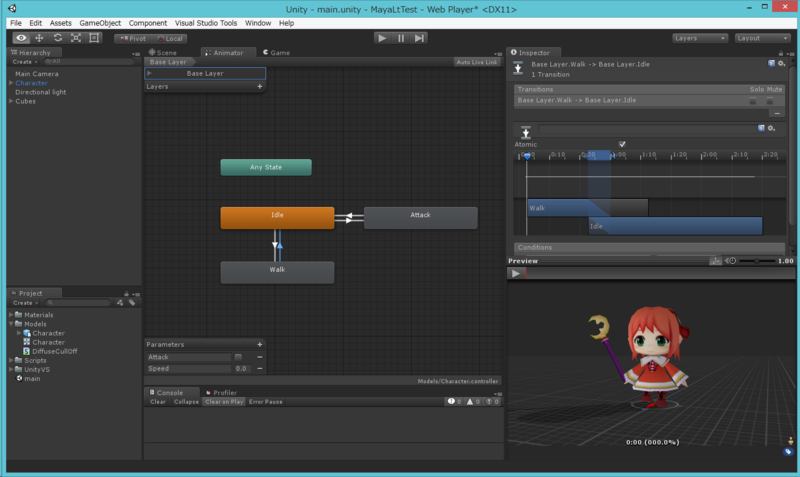Switch to the Scene tab
The width and height of the screenshot is (800, 477).
(163, 53)
